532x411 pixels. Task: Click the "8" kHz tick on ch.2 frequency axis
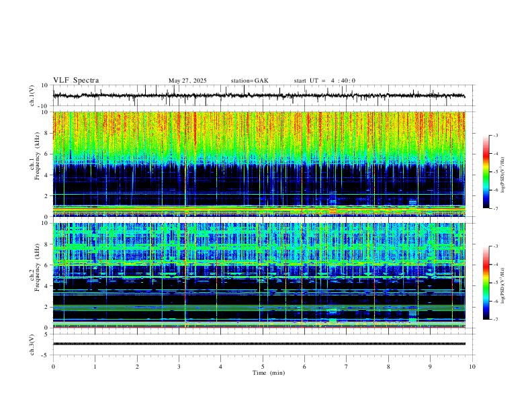46,244
